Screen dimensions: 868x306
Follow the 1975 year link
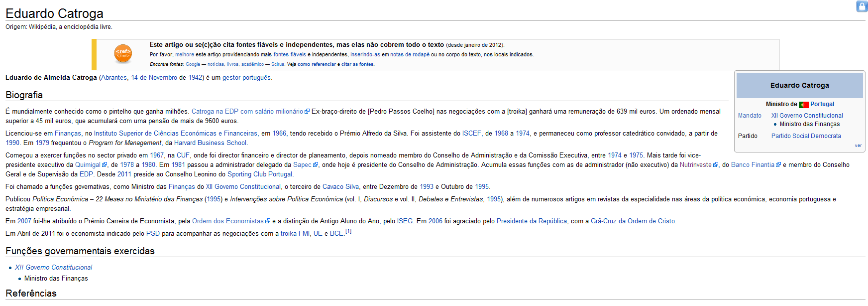pos(636,155)
